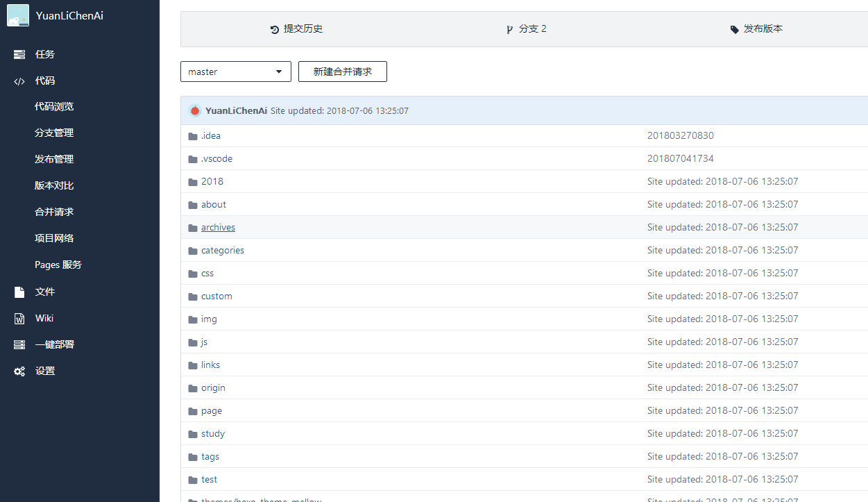Open the 提交历史 tab

297,28
